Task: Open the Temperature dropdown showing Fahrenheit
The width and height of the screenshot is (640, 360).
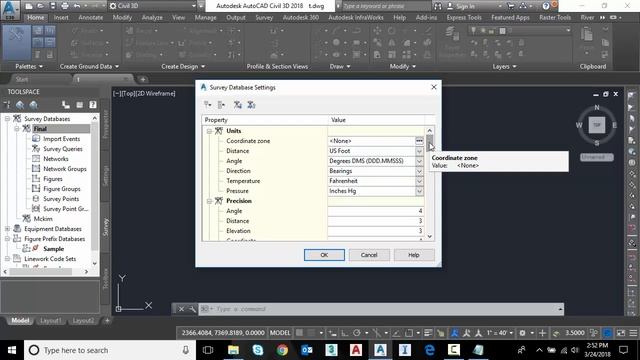Action: coord(419,181)
